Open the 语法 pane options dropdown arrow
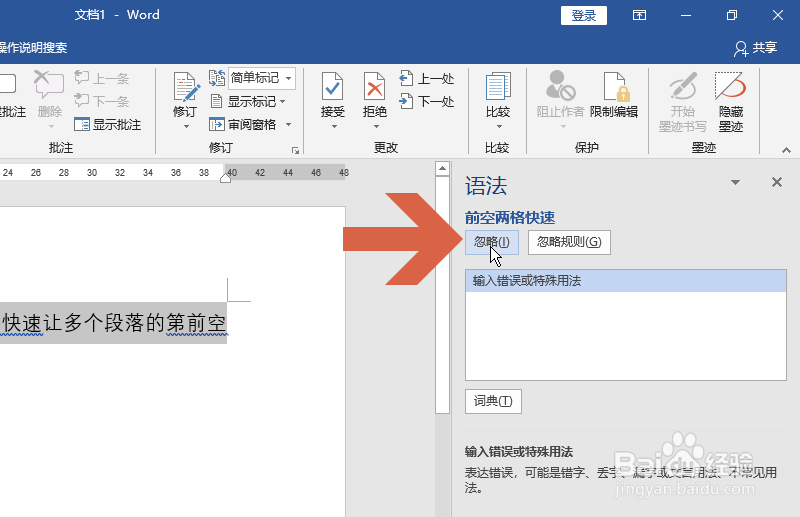800x517 pixels. coord(735,182)
